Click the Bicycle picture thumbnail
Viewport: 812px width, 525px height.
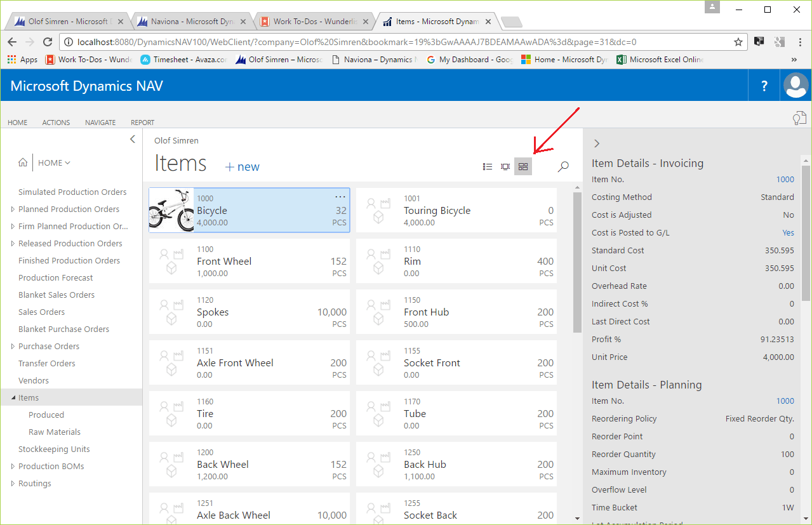point(171,210)
